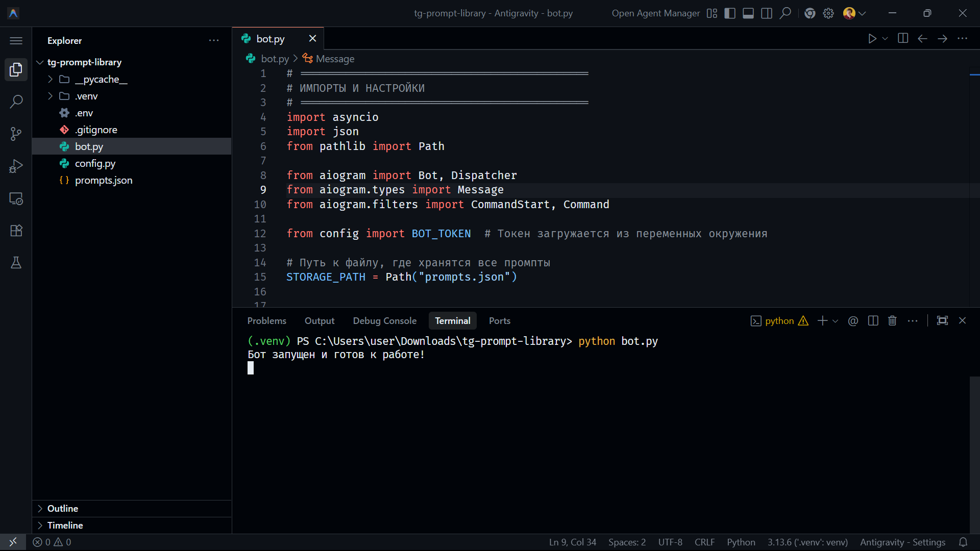Viewport: 980px width, 551px height.
Task: Switch to the Debug Console tab
Action: point(384,320)
